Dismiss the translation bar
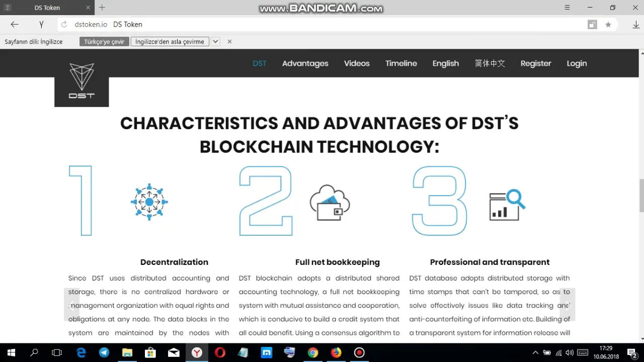Image resolution: width=644 pixels, height=362 pixels. [229, 42]
